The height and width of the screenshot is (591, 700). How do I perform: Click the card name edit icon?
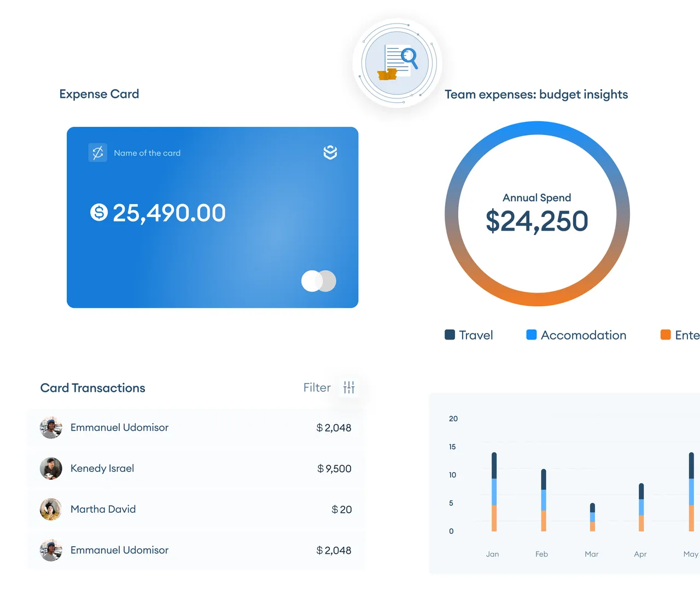point(98,153)
